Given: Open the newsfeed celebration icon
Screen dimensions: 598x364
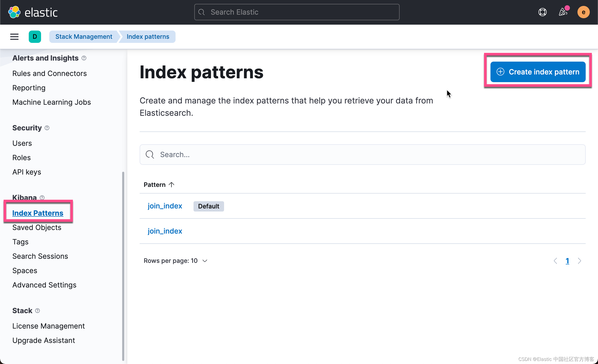Looking at the screenshot, I should click(x=563, y=12).
